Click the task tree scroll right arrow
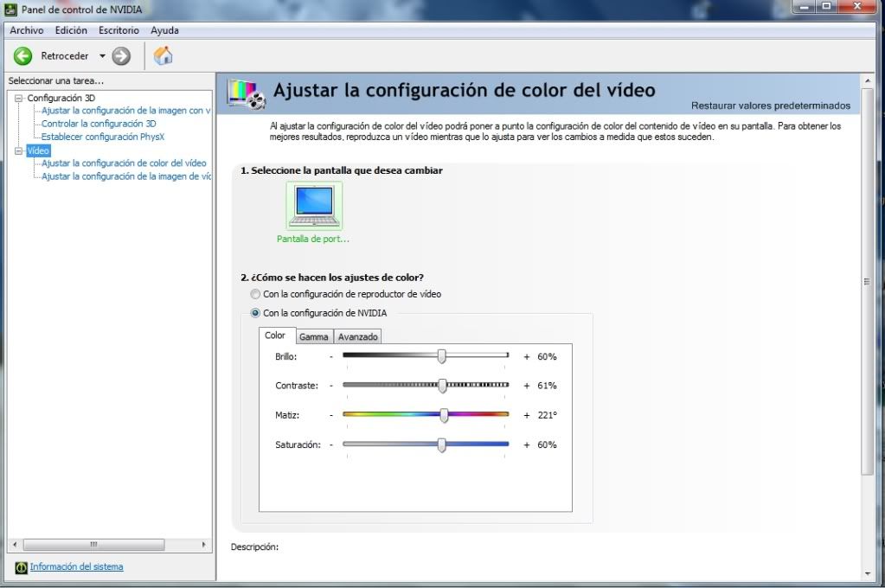The image size is (885, 588). [x=204, y=545]
